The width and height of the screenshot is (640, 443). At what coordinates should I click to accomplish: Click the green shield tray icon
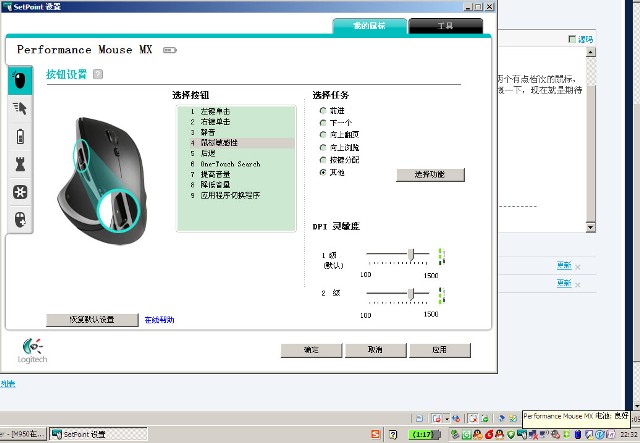coord(511,434)
